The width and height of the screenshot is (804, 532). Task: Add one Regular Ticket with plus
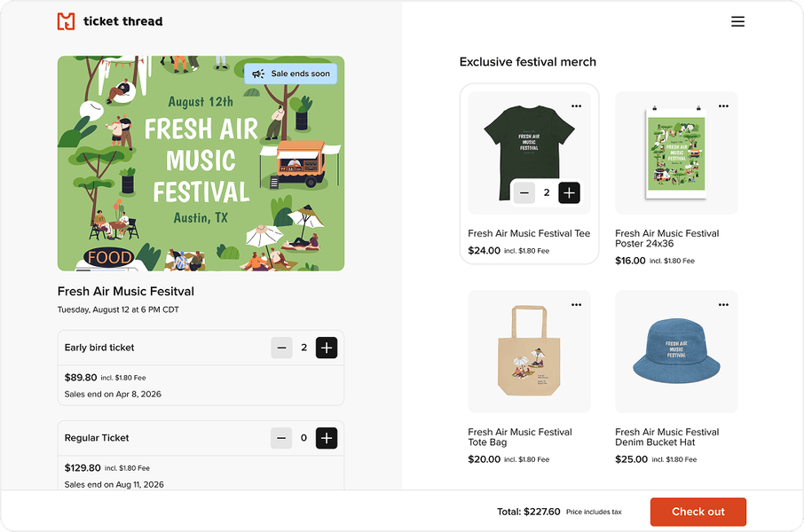(327, 437)
